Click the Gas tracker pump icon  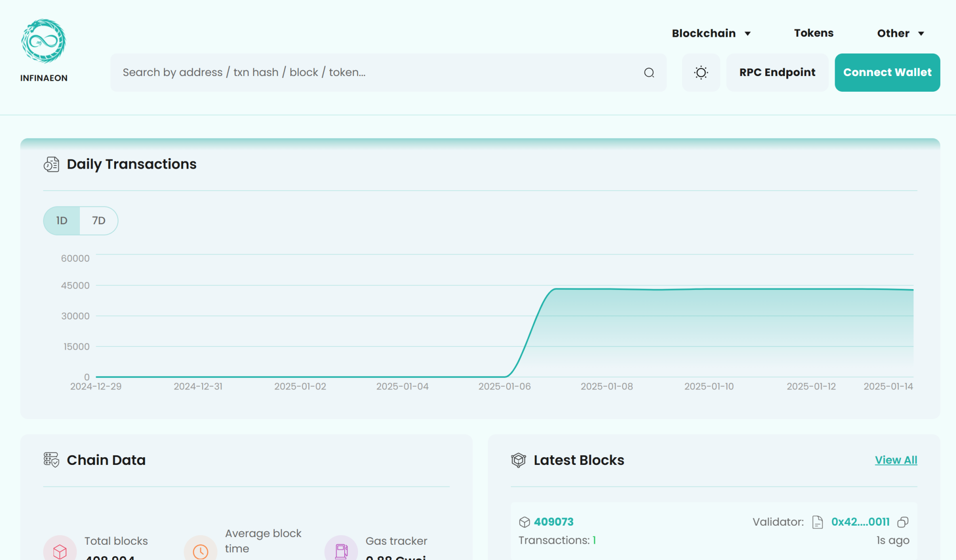341,551
